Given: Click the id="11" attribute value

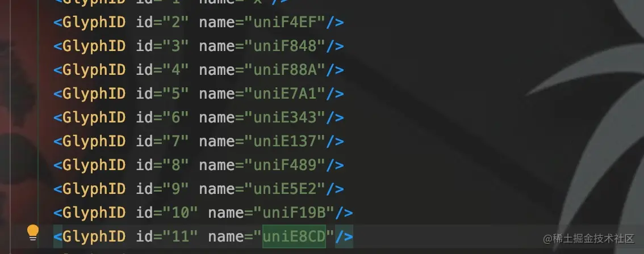Looking at the screenshot, I should coord(180,236).
